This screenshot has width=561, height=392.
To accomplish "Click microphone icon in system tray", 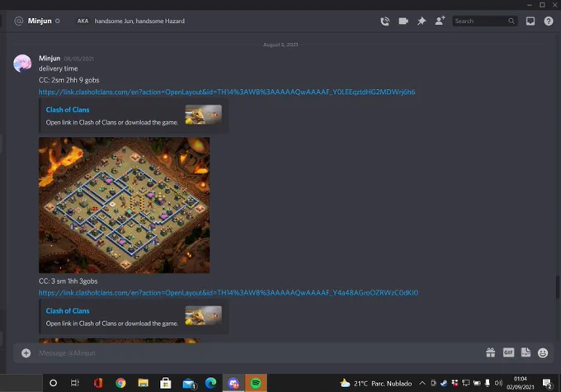I will 488,384.
